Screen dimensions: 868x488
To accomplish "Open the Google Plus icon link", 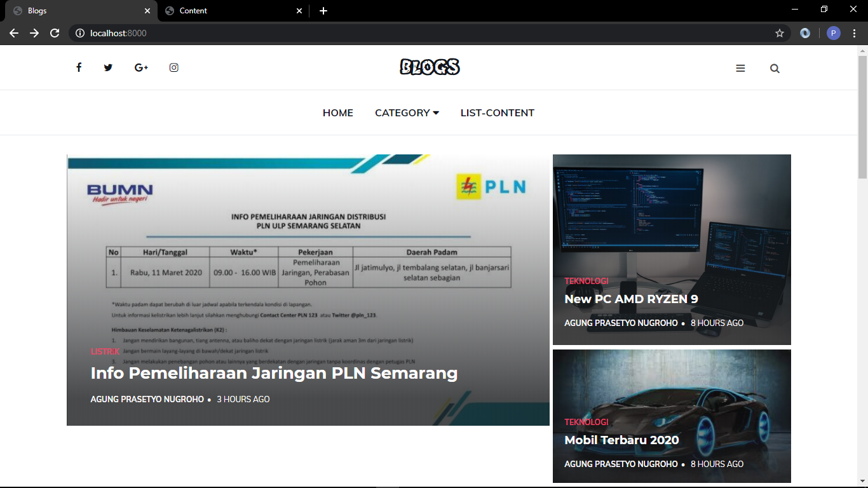I will point(141,67).
